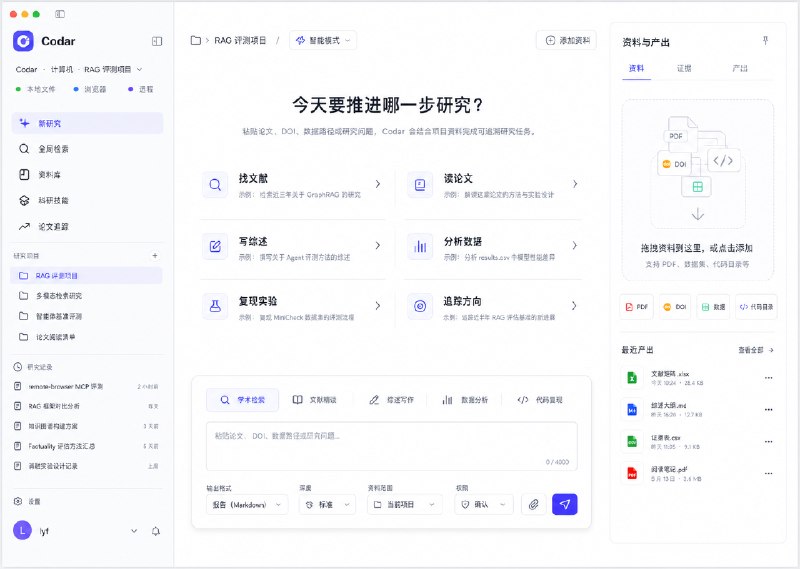
Task: Focus the research question text input field
Action: tap(392, 446)
